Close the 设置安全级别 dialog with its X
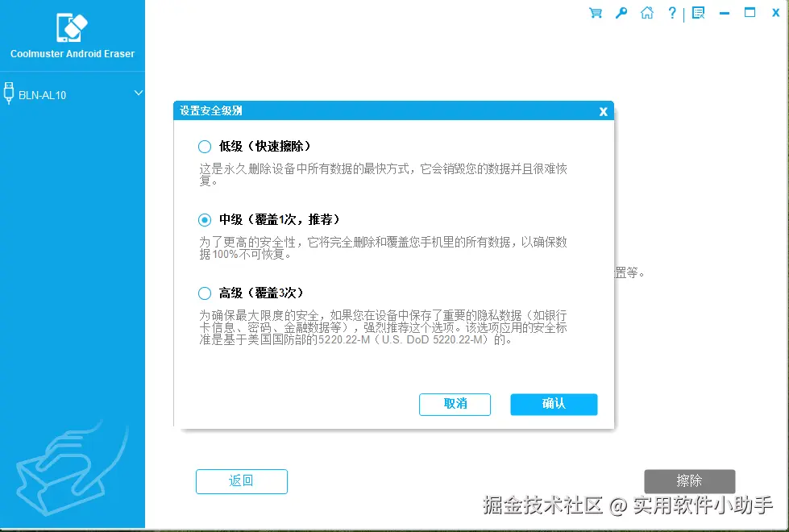Screen dimensions: 789x532 tap(603, 111)
